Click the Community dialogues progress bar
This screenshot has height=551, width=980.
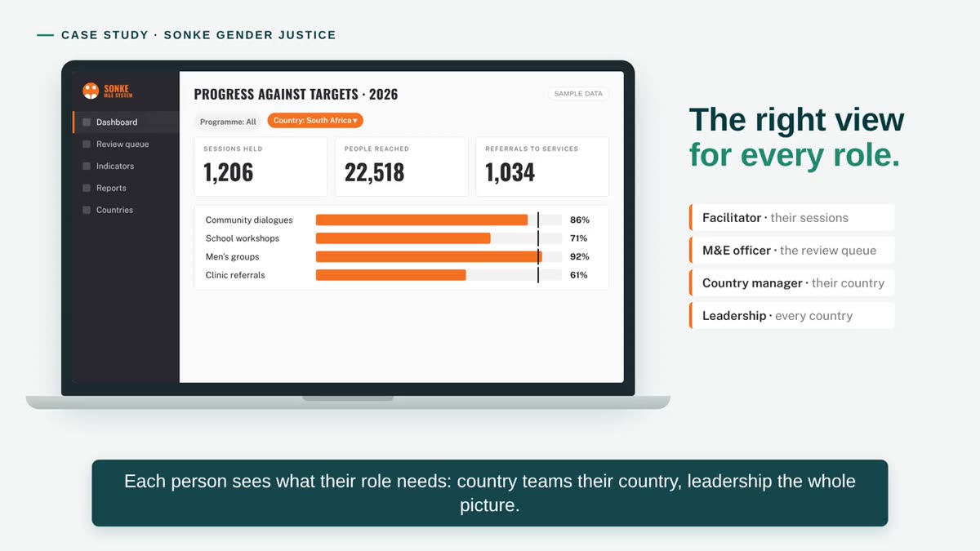click(439, 220)
